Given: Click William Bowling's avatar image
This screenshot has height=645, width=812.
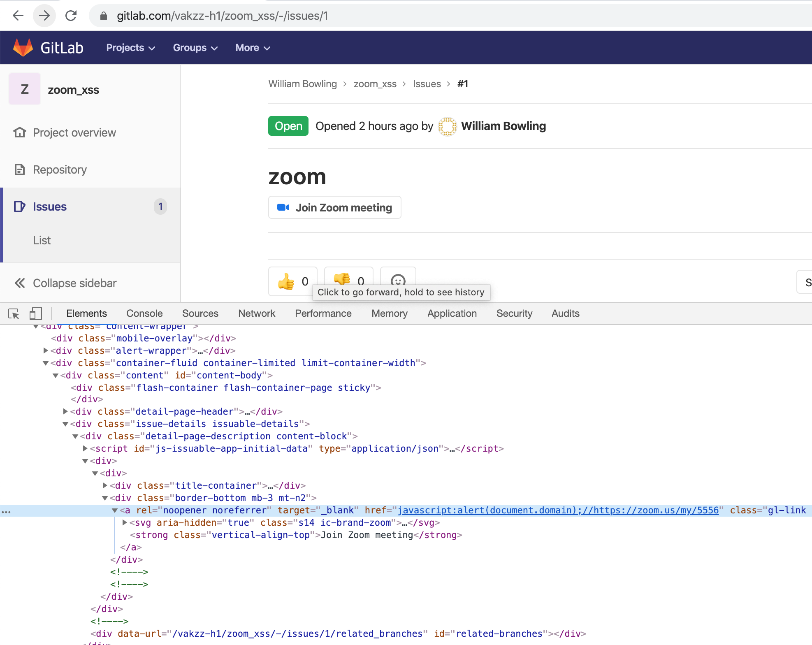Looking at the screenshot, I should pyautogui.click(x=447, y=126).
